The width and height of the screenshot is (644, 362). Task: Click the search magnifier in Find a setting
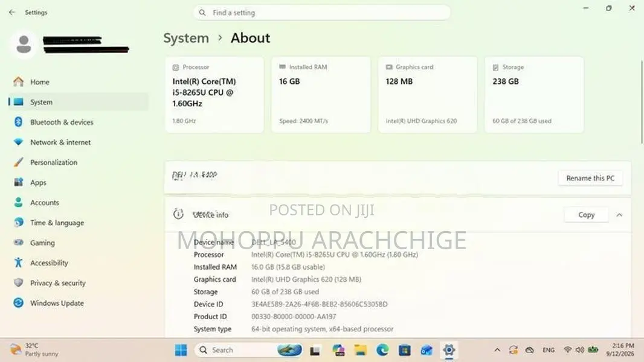(x=202, y=13)
